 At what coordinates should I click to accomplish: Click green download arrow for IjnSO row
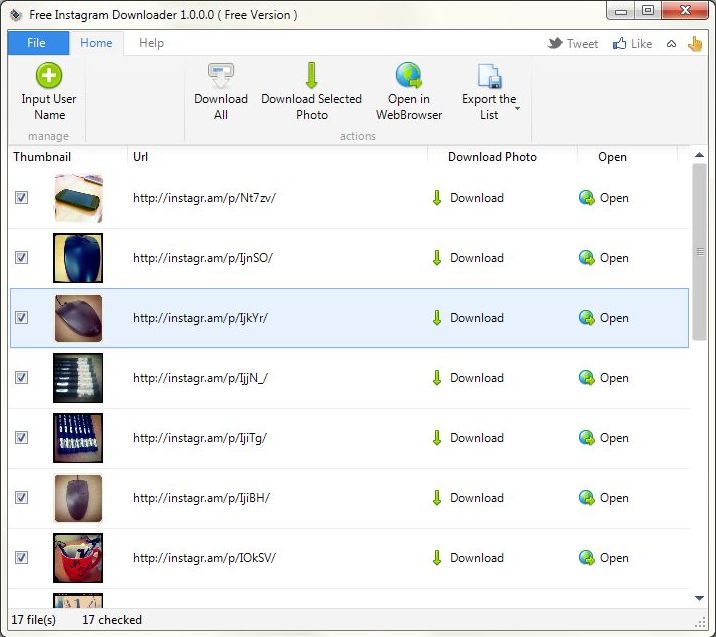(437, 258)
